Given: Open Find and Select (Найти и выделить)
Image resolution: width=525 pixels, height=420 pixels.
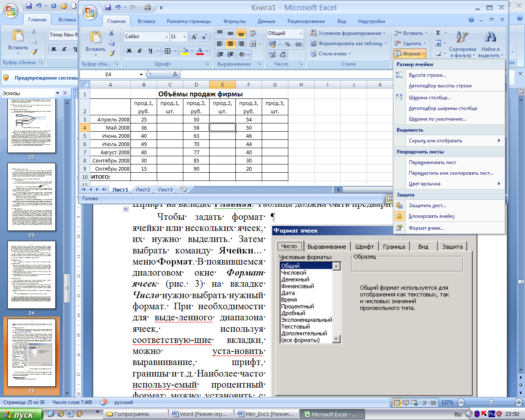Looking at the screenshot, I should point(491,44).
